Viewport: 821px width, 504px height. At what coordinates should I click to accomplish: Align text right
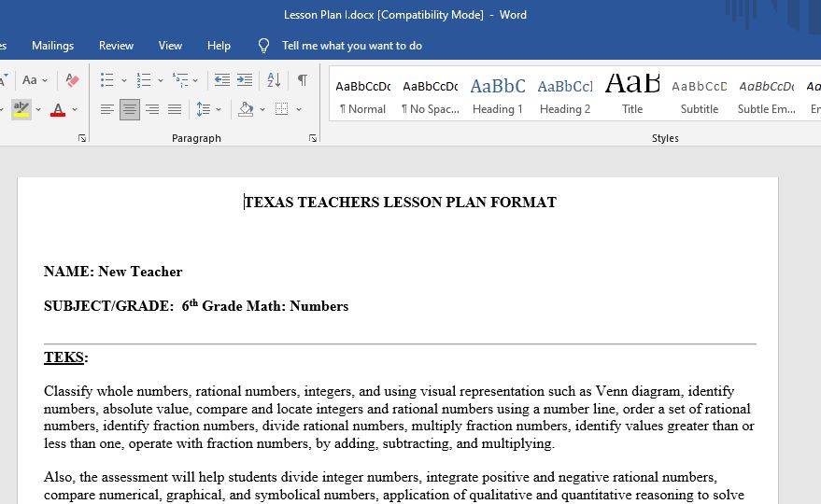point(152,109)
